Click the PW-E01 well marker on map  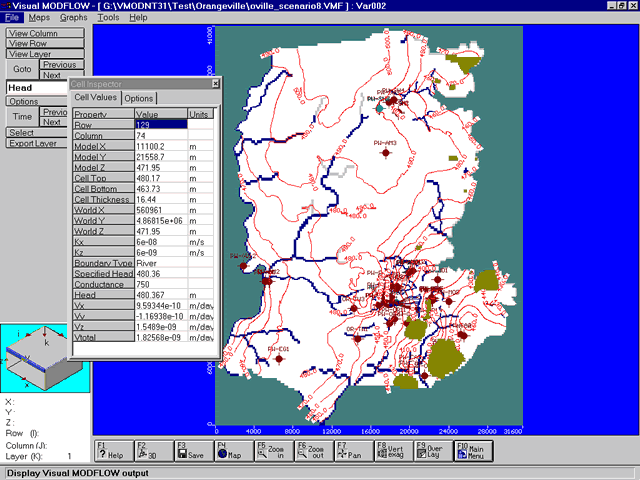(x=279, y=359)
